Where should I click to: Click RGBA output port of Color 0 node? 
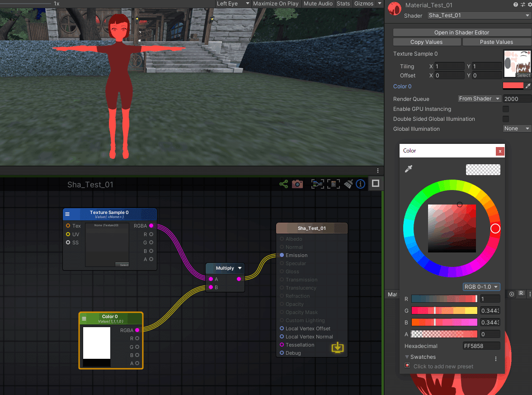point(137,330)
